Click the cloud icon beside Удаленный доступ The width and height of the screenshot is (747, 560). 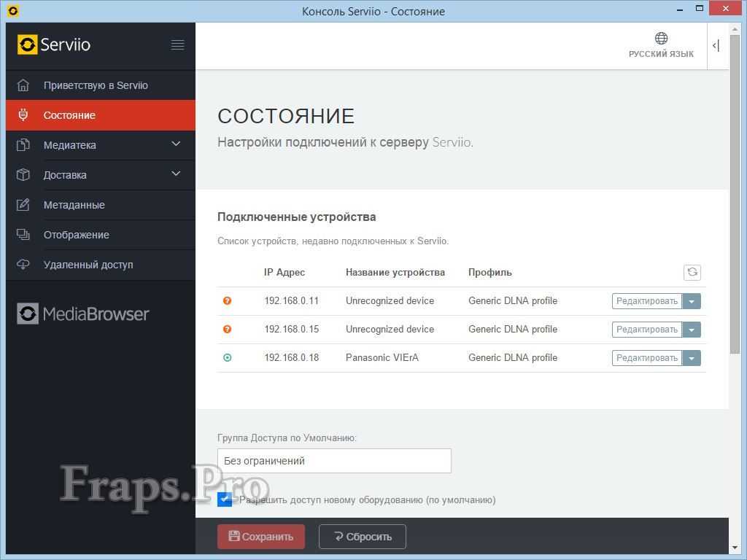click(23, 264)
